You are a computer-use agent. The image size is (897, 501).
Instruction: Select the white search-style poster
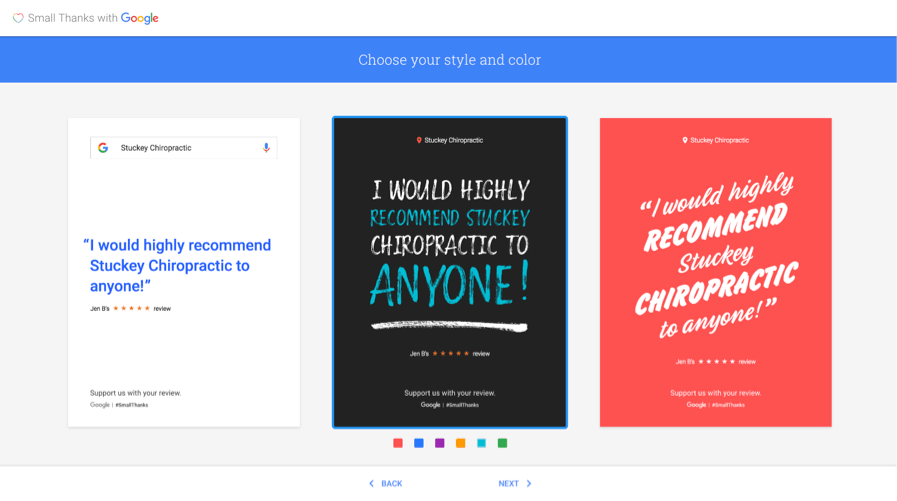[x=184, y=272]
